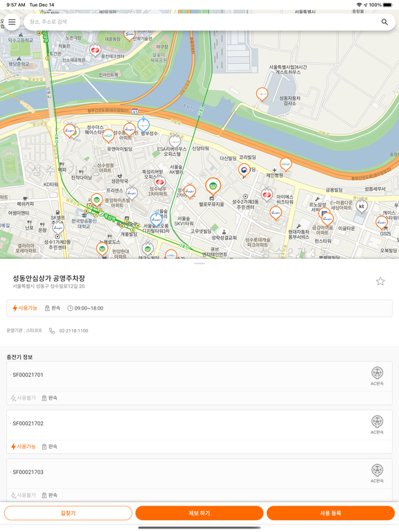The height and width of the screenshot is (532, 399).
Task: Select the charger pin beside 성동자동차검사소
Action: click(x=262, y=94)
